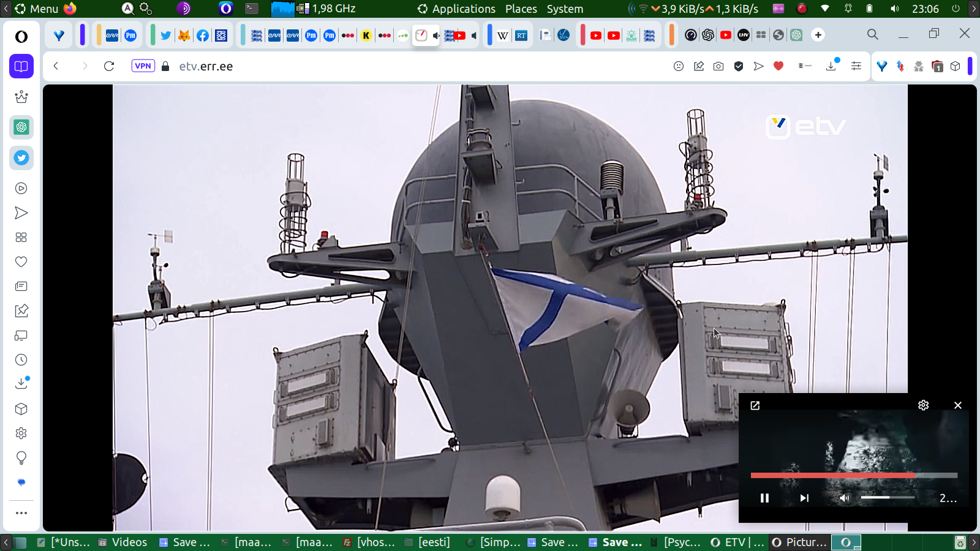Open the Opera main menu

pos(21,37)
